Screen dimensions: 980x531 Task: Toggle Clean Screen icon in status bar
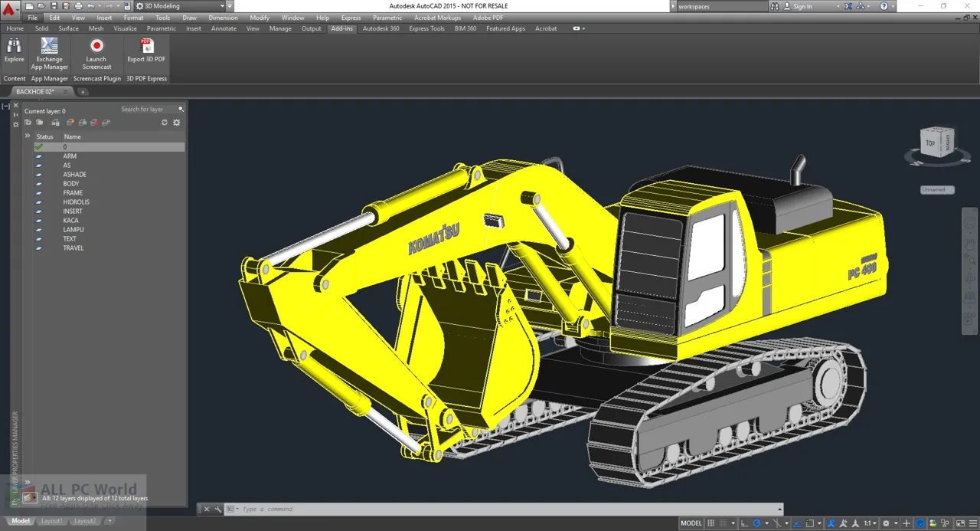(x=960, y=523)
